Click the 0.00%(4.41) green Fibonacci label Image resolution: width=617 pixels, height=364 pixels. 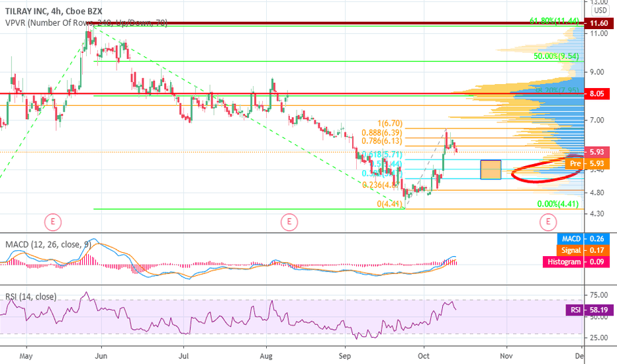(558, 204)
